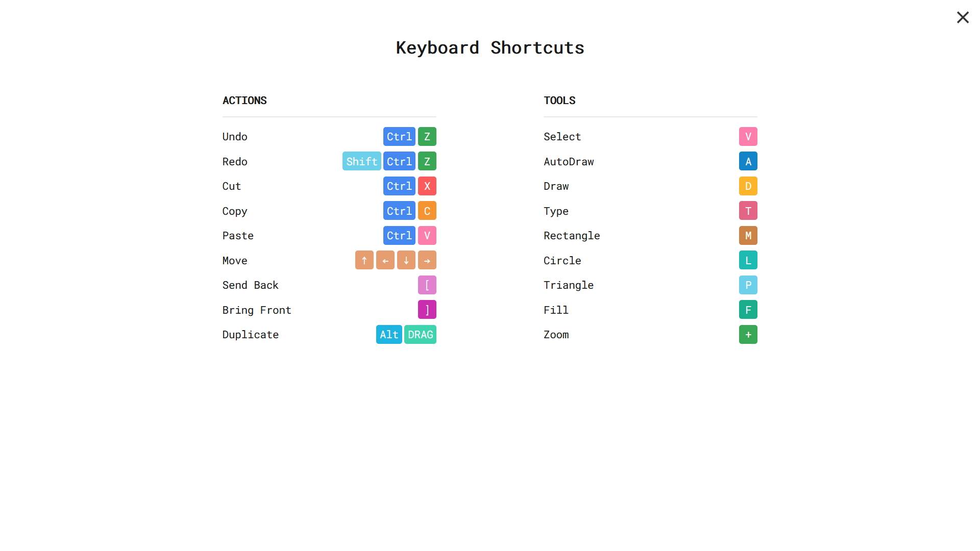The width and height of the screenshot is (980, 551).
Task: Click the DRAG badge for Duplicate
Action: click(421, 335)
